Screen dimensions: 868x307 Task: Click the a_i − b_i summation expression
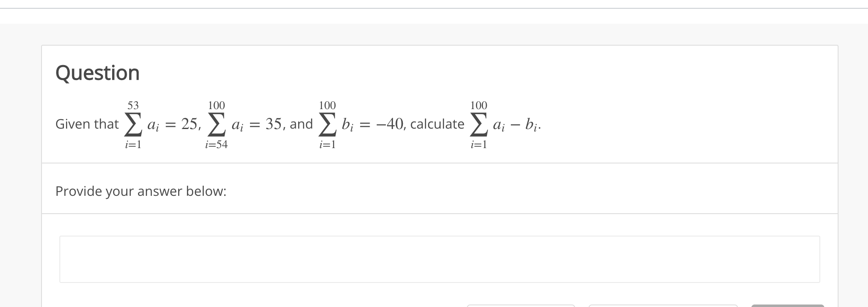[x=505, y=124]
